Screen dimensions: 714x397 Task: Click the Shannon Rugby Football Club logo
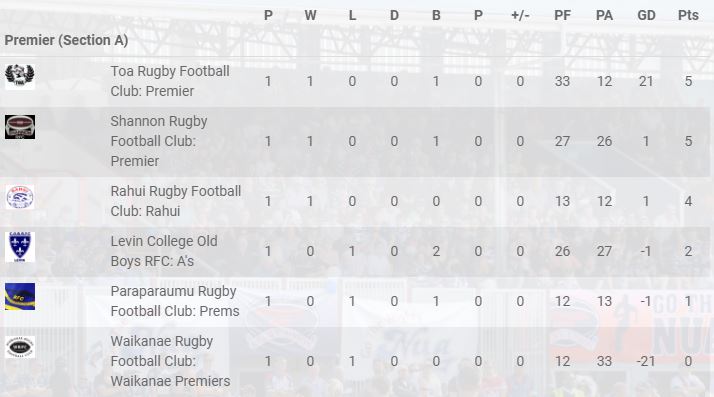[20, 127]
